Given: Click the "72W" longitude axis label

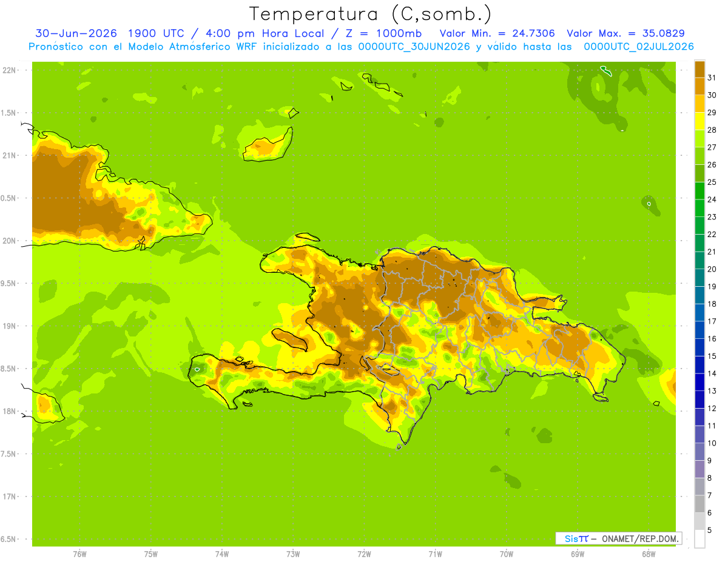Looking at the screenshot, I should coord(364,554).
